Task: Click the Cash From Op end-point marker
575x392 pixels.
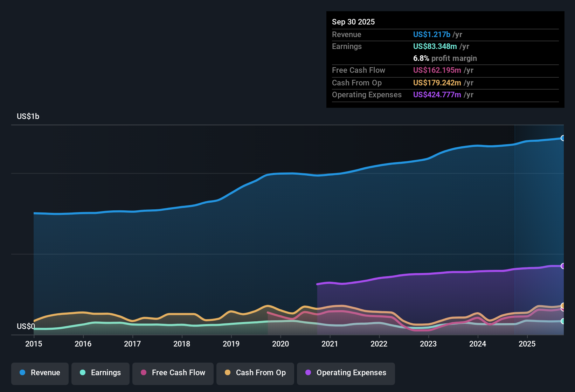Action: (563, 306)
